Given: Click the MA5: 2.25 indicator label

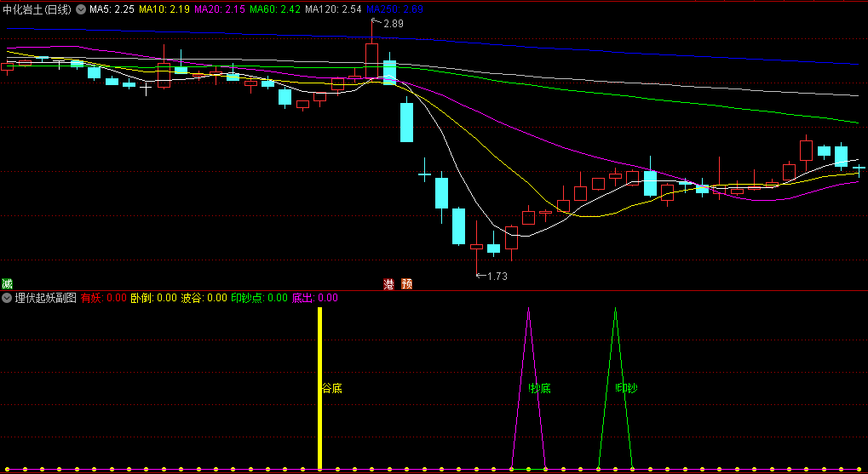Looking at the screenshot, I should coord(112,9).
